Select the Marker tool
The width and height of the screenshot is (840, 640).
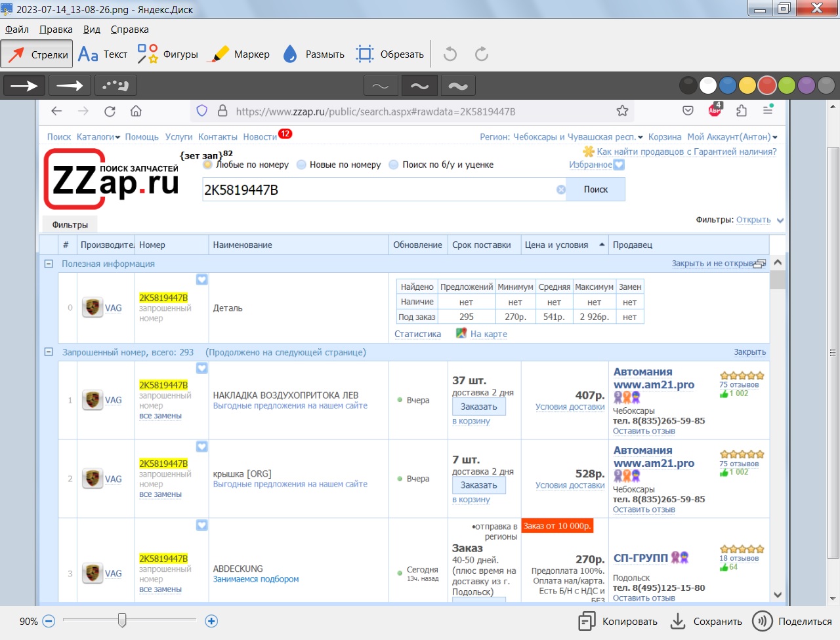pyautogui.click(x=238, y=54)
